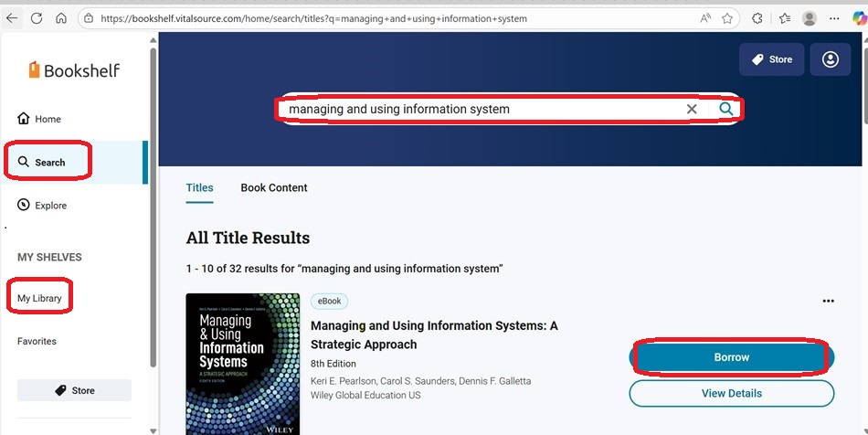Viewport: 868px width, 435px height.
Task: Click the '8th Edition' text
Action: pos(333,364)
